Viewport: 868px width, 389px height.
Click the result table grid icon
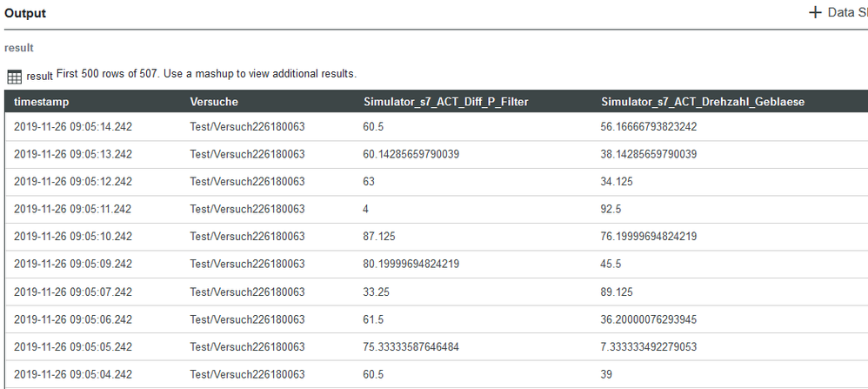pos(14,77)
